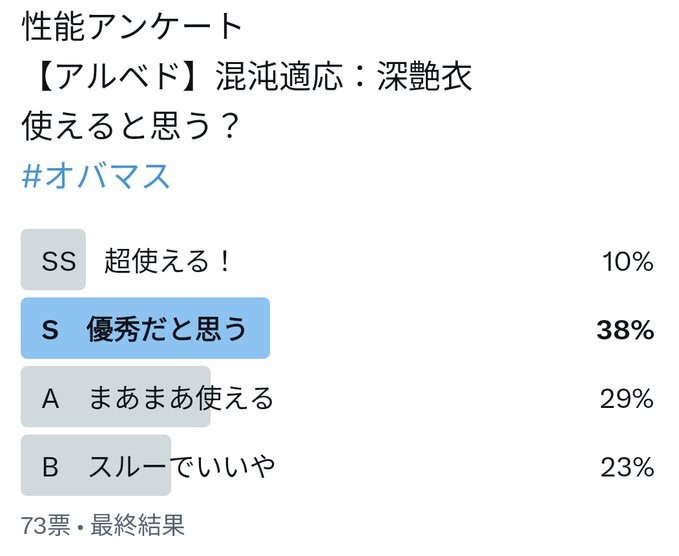This screenshot has height=556, width=679.
Task: Click the 73票 vote count
Action: point(46,525)
